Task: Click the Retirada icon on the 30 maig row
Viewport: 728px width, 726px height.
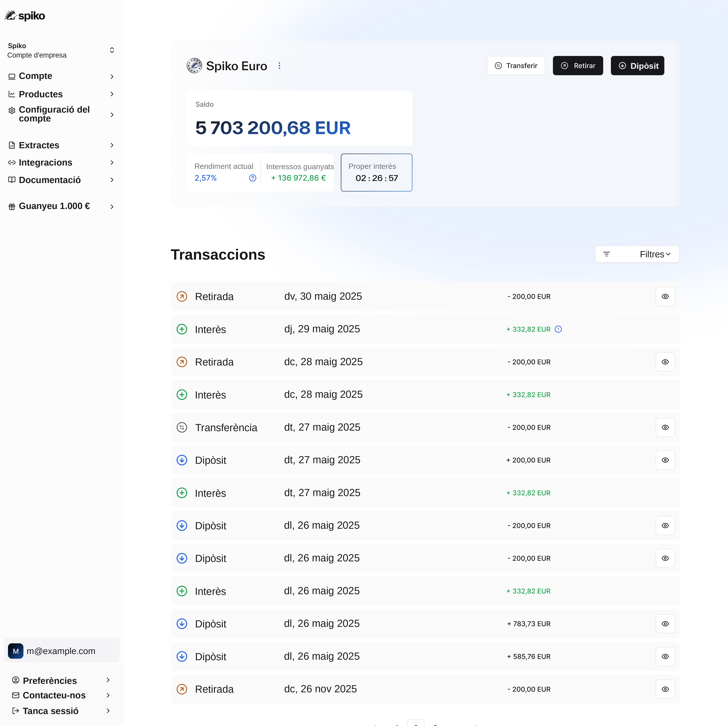Action: click(182, 296)
